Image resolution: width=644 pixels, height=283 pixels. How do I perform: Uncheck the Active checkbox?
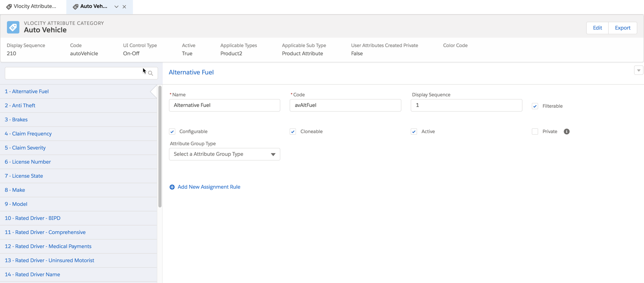tap(414, 132)
